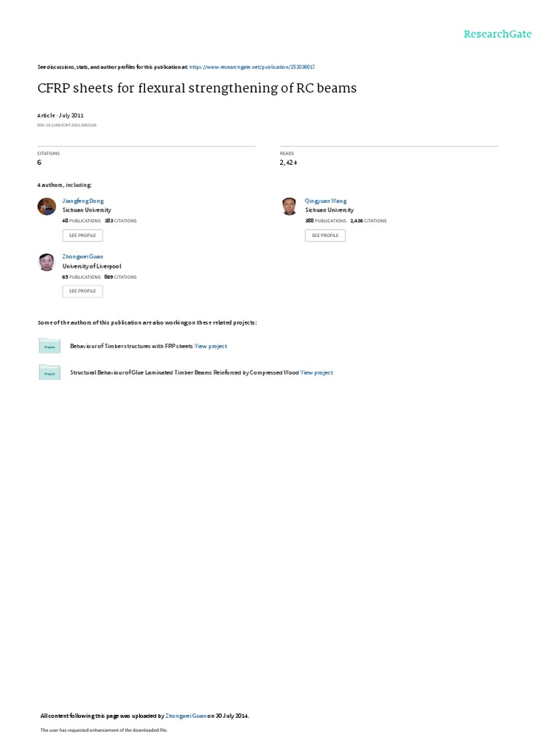Image resolution: width=560 pixels, height=747 pixels.
Task: View project on Timber structures with FRP sheets
Action: pyautogui.click(x=211, y=347)
